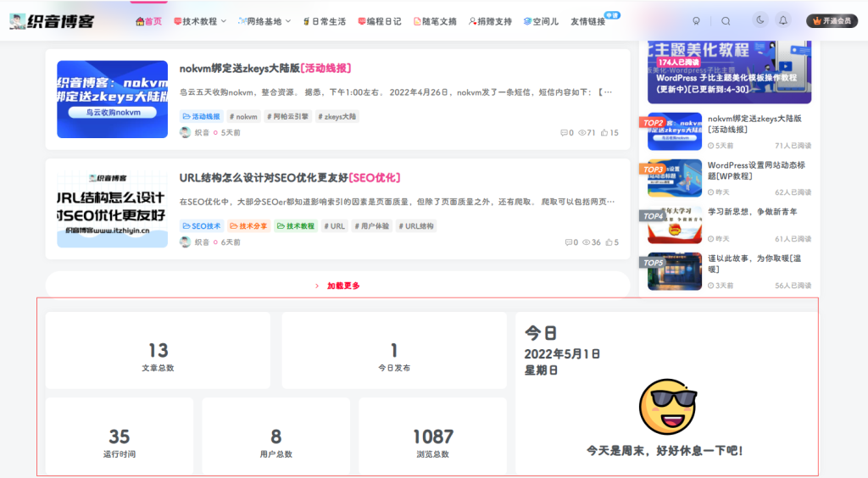Click author avatar on SEO article
The height and width of the screenshot is (478, 868).
tap(185, 242)
